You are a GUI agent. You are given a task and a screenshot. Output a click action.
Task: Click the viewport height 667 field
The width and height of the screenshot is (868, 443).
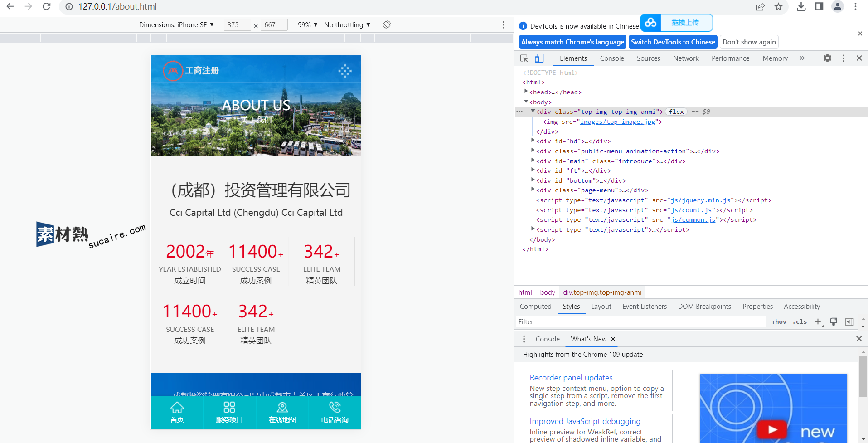(274, 24)
